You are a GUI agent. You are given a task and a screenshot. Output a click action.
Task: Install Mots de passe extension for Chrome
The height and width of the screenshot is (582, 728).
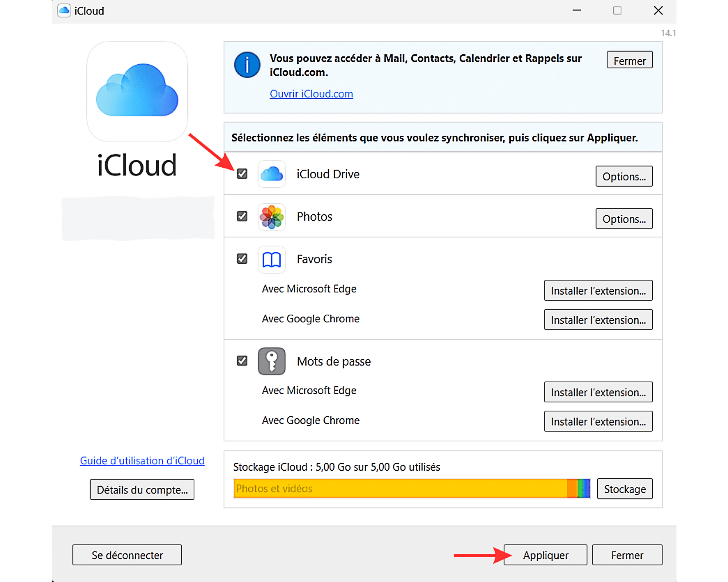(x=598, y=421)
